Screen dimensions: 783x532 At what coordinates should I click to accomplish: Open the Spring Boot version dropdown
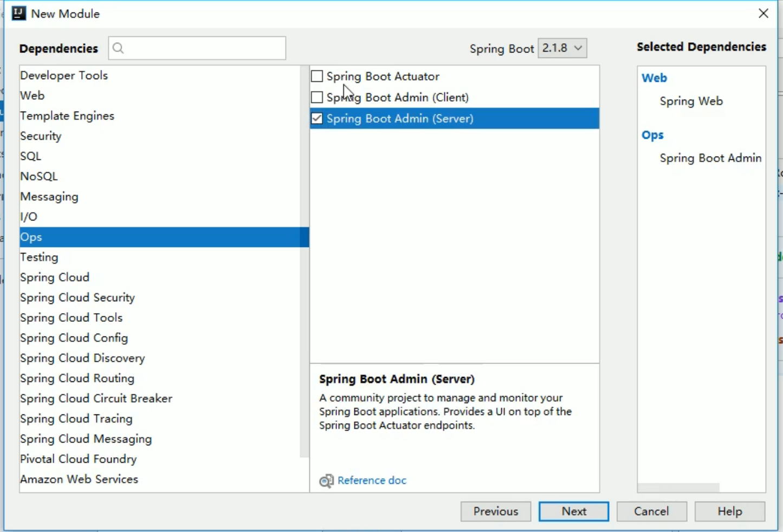pos(562,48)
